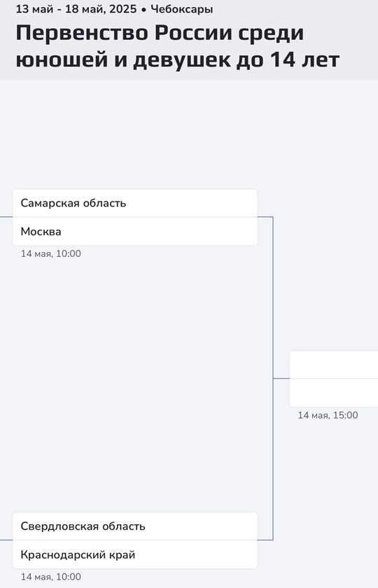Click the bullet separator between date and city
378x588 pixels.
[143, 10]
